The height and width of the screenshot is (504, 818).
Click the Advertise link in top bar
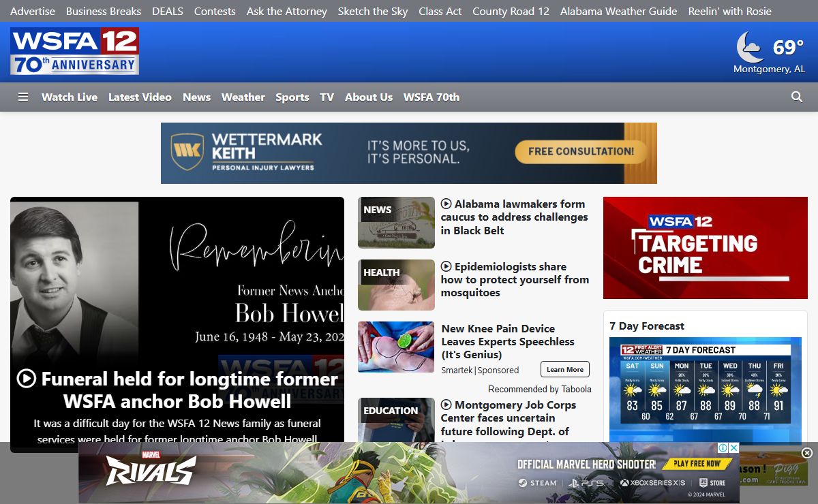[x=33, y=11]
